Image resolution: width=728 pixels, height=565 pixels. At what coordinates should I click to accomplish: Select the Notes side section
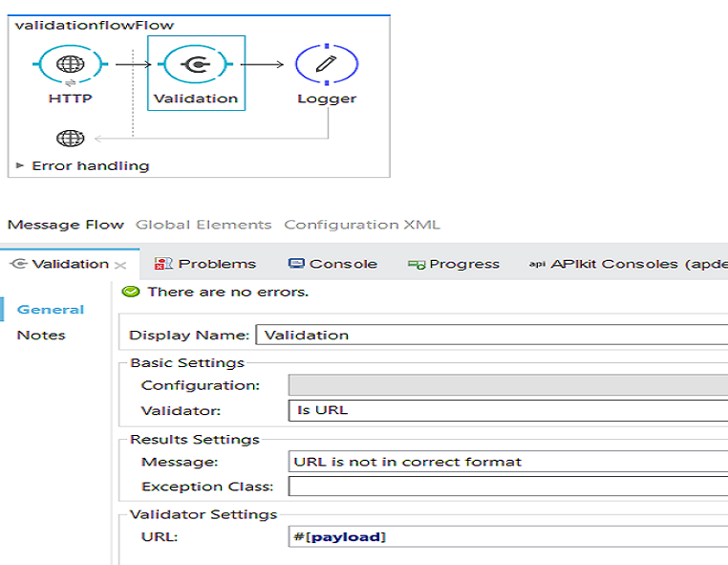41,335
